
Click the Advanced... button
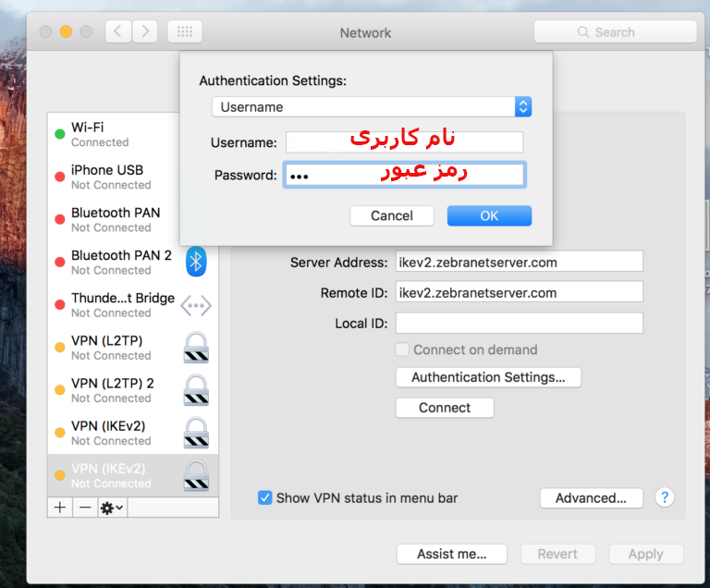591,498
